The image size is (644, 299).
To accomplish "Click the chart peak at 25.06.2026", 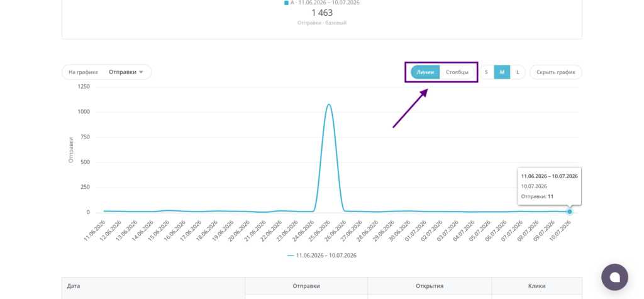I will pos(328,104).
